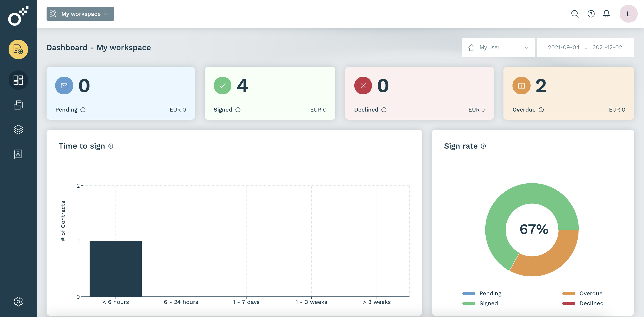Open the My workspace switcher

(x=80, y=14)
